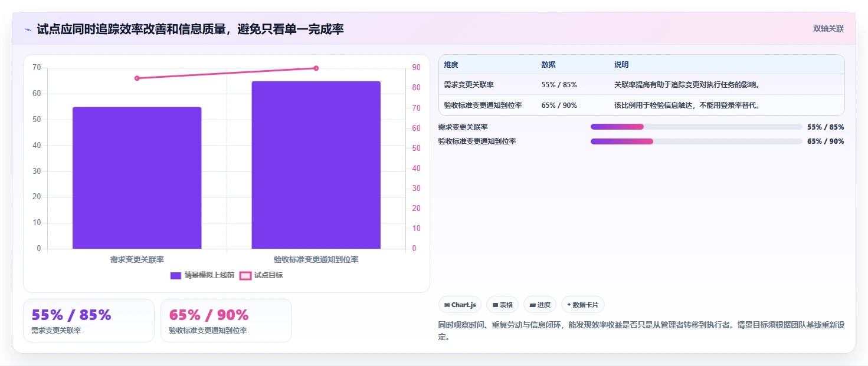Open the pink 65% / 90% data card
Viewport: 868px width, 366px height.
coord(226,321)
